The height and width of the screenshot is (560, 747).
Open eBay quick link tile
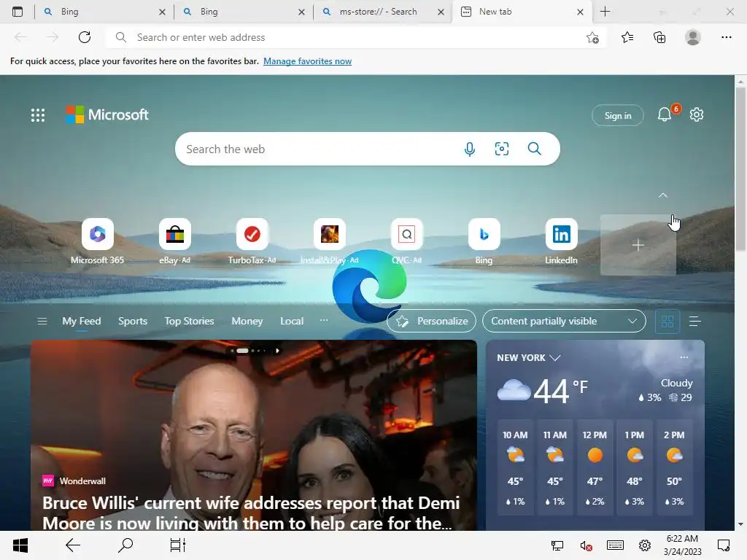pos(174,241)
